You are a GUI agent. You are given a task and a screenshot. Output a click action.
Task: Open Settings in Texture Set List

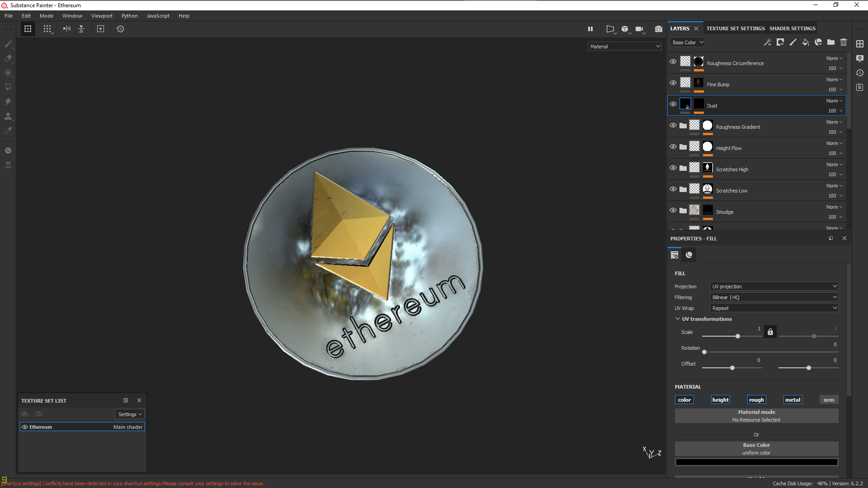(x=130, y=414)
